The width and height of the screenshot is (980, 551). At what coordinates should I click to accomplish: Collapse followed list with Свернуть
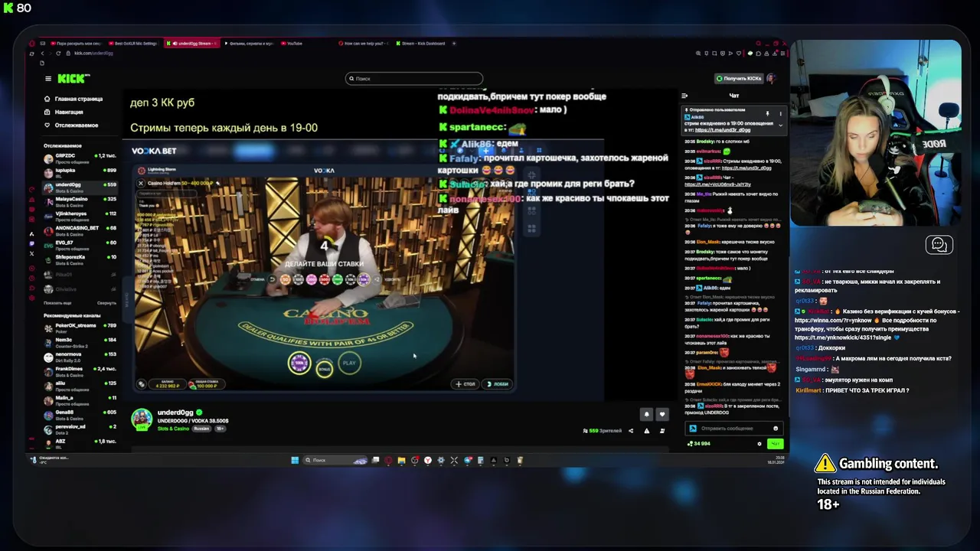(106, 303)
